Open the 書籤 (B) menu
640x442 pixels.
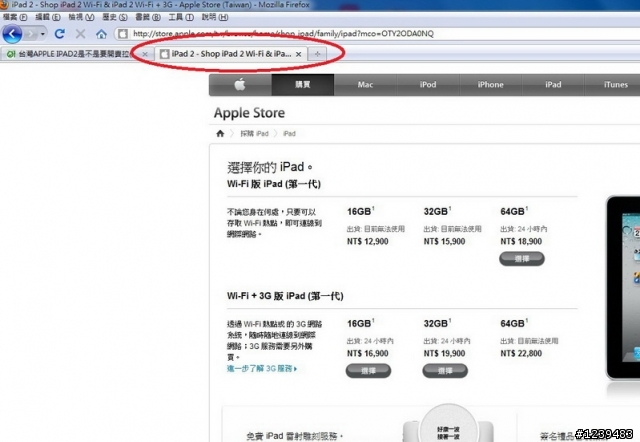coord(148,17)
